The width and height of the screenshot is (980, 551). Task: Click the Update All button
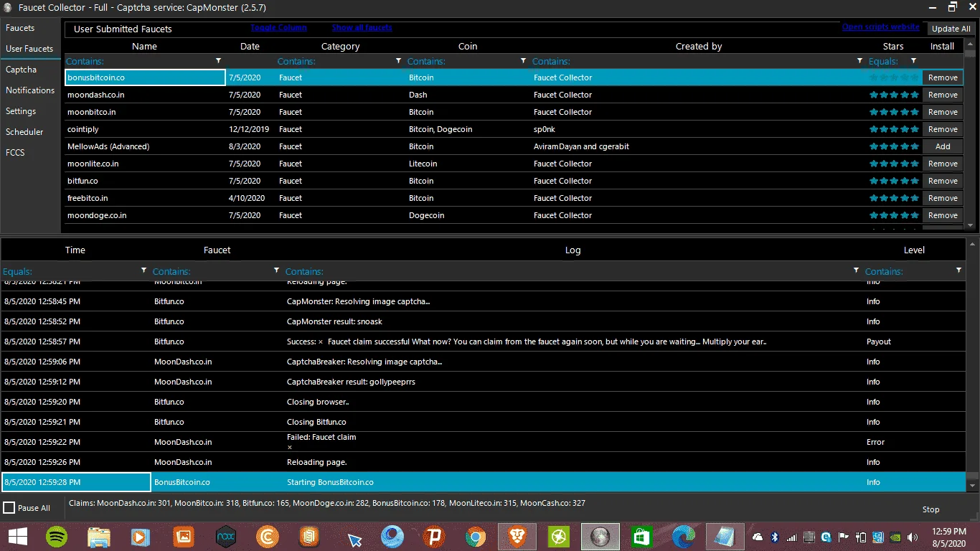tap(951, 29)
